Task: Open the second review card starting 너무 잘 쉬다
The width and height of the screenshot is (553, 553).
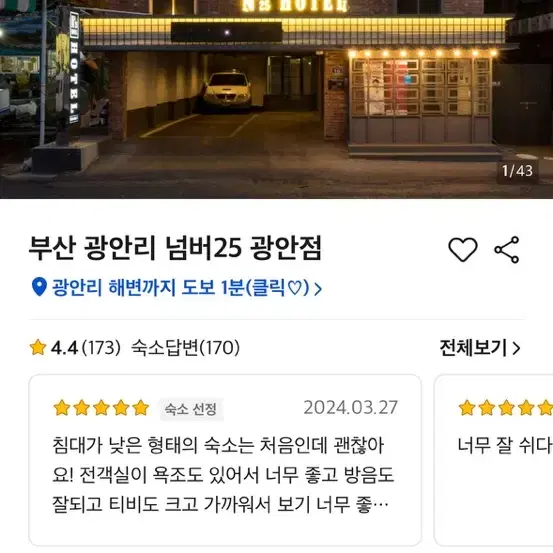Action: click(x=494, y=460)
